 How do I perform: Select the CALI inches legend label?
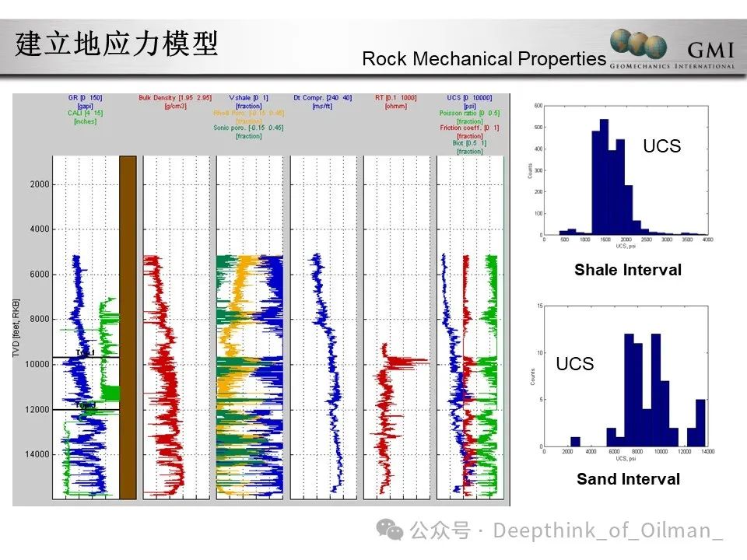pos(85,113)
